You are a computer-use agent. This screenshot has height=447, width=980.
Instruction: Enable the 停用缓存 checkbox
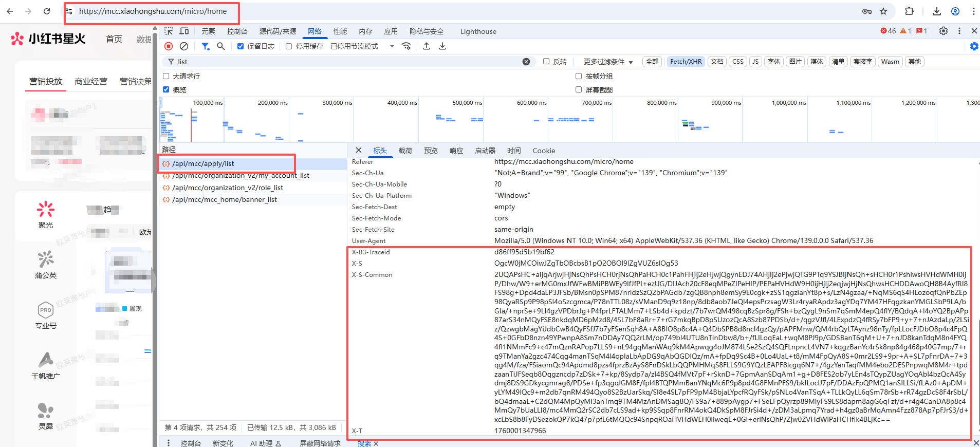(x=289, y=46)
